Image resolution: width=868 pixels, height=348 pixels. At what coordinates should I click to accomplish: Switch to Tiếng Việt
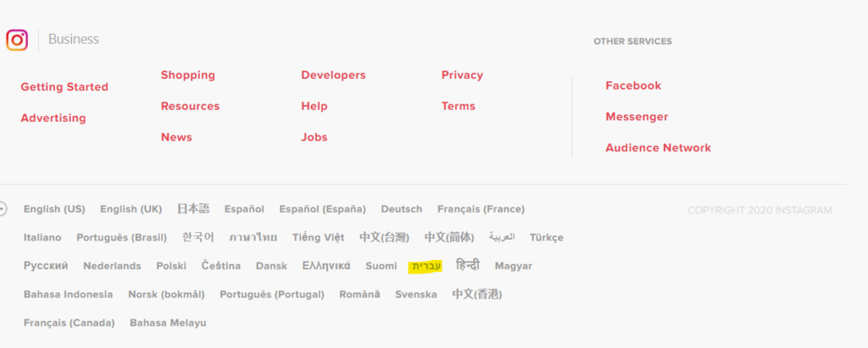point(318,237)
